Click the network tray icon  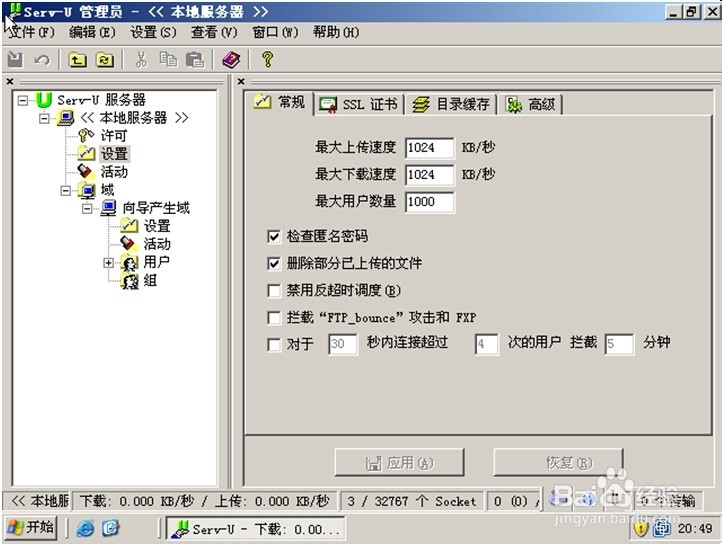tap(662, 529)
